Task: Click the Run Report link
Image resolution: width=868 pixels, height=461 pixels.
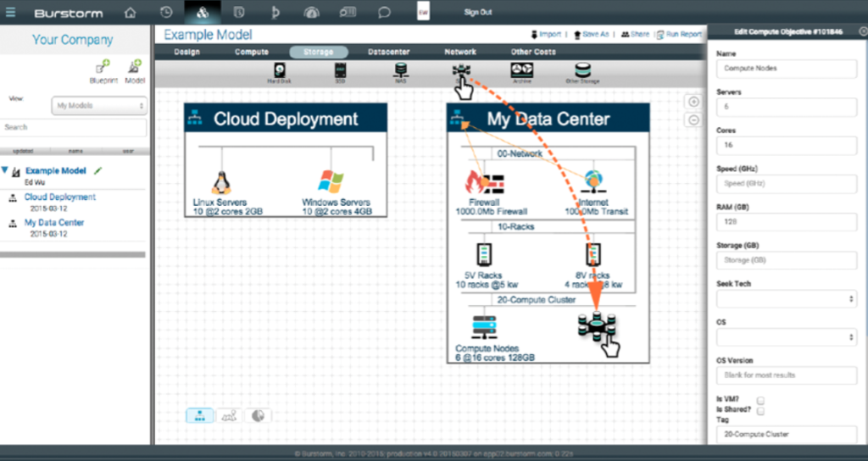Action: [x=680, y=34]
